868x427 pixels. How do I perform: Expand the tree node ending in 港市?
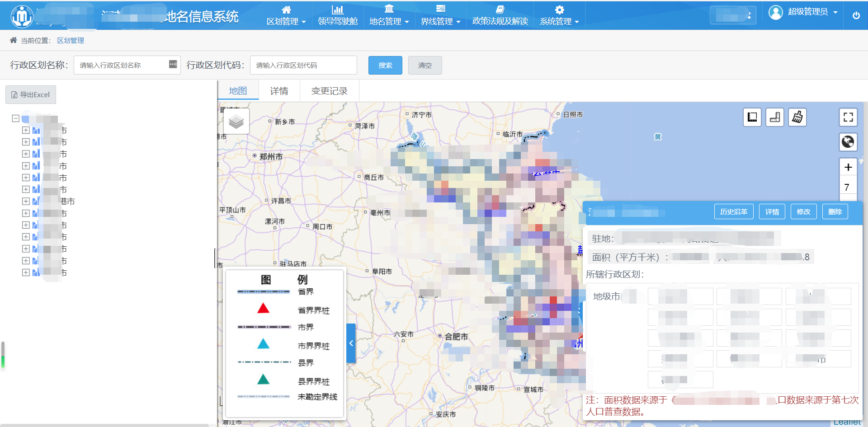point(26,201)
